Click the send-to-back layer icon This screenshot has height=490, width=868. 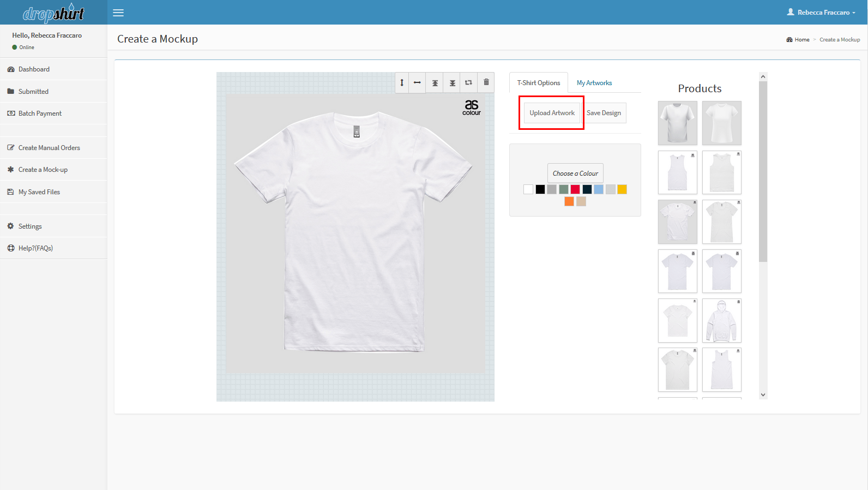tap(453, 83)
